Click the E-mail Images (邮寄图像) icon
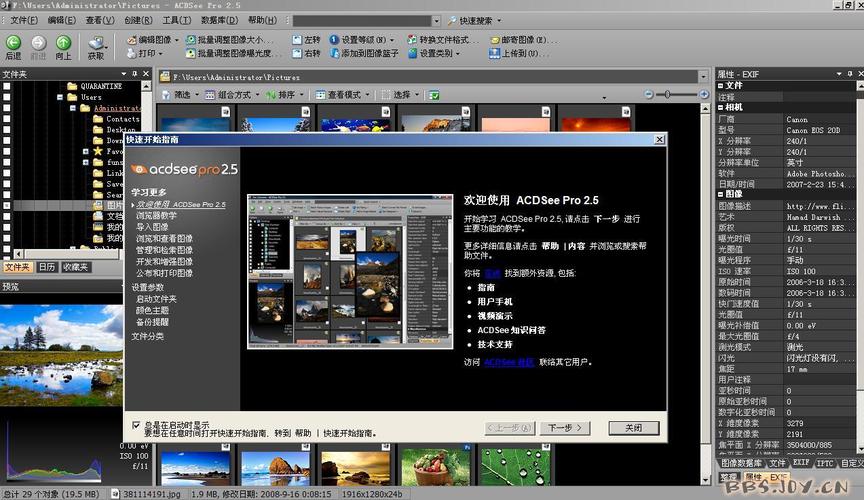864x500 pixels. [x=495, y=40]
